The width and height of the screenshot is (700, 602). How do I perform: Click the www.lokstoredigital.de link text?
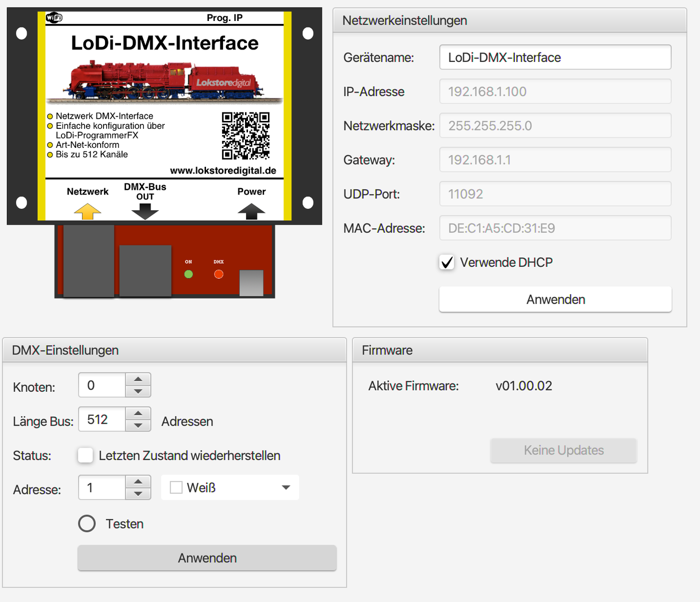[x=223, y=170]
